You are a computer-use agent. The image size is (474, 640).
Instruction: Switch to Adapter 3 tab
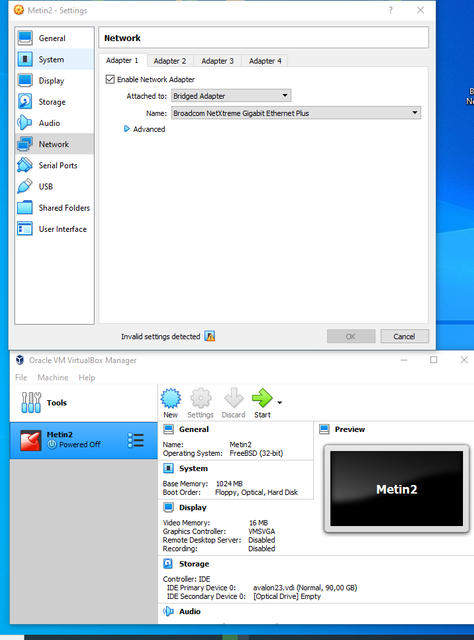tap(218, 61)
